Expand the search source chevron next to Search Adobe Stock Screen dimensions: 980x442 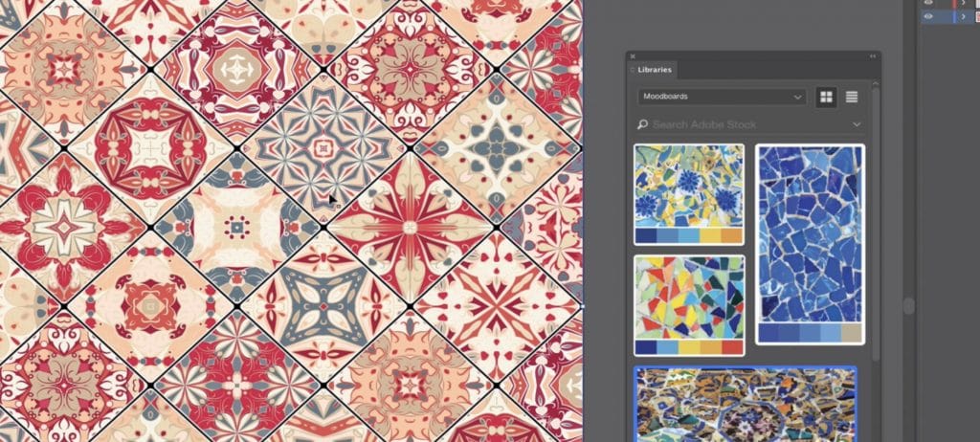coord(857,124)
